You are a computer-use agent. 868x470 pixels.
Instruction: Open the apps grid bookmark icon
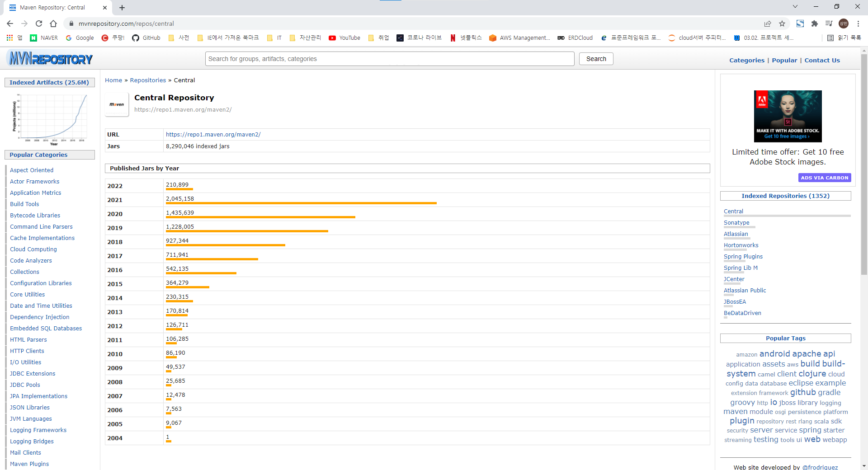coord(9,38)
